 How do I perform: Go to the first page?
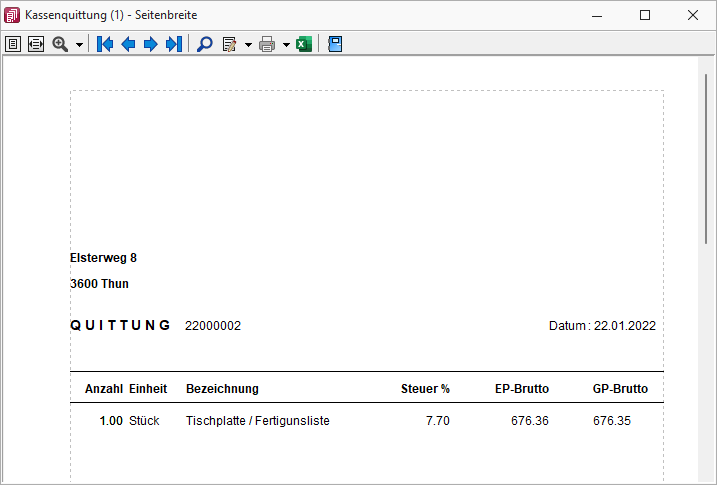(105, 44)
